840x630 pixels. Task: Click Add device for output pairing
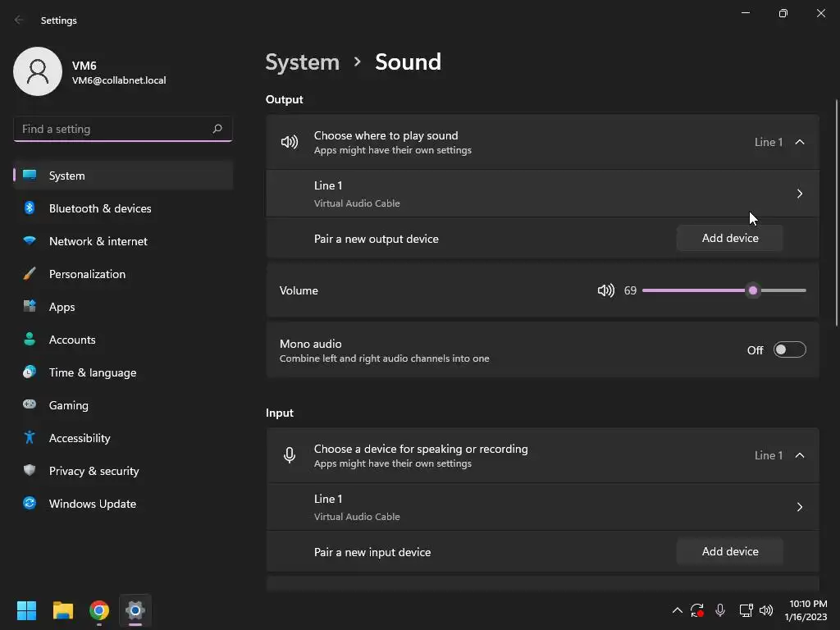730,238
